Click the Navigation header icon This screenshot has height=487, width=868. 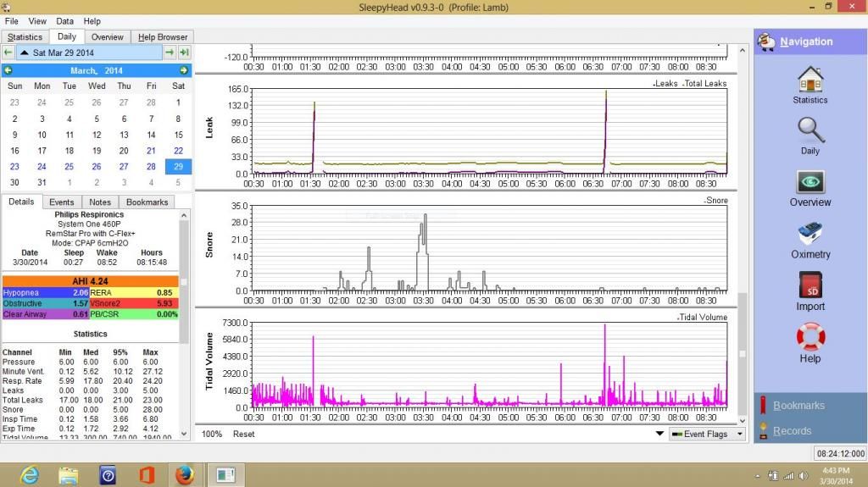[766, 42]
